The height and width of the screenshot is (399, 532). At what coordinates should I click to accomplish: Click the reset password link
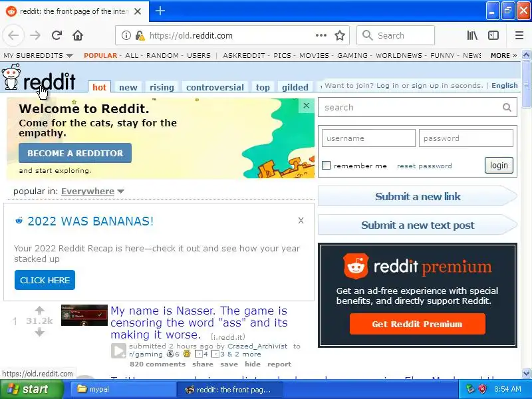tap(424, 166)
